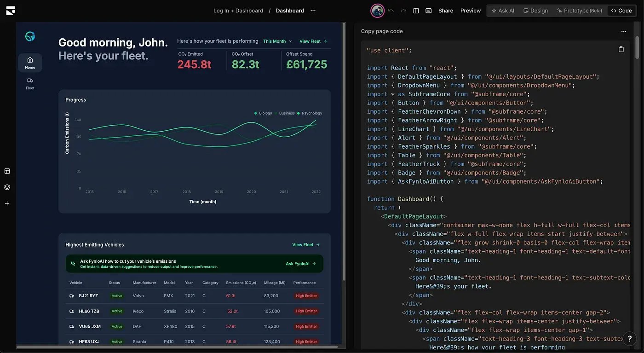Open the keyboard shortcuts icon
The image size is (644, 353).
pyautogui.click(x=428, y=11)
